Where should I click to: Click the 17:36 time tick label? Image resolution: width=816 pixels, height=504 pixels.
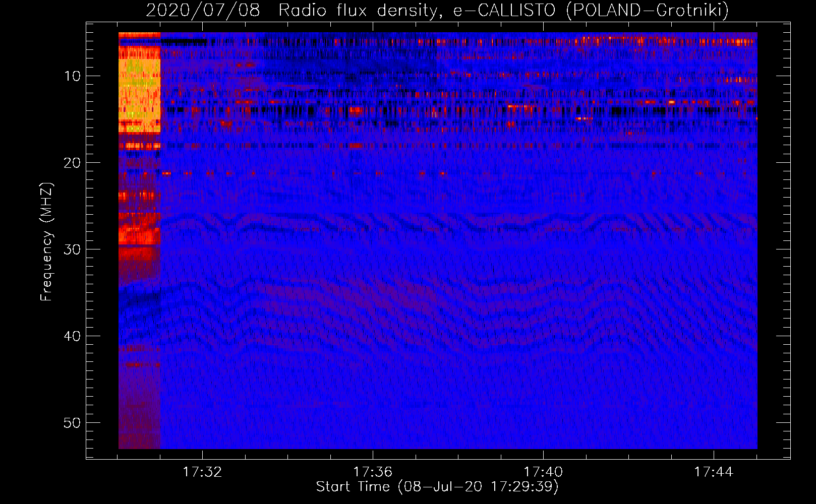373,472
